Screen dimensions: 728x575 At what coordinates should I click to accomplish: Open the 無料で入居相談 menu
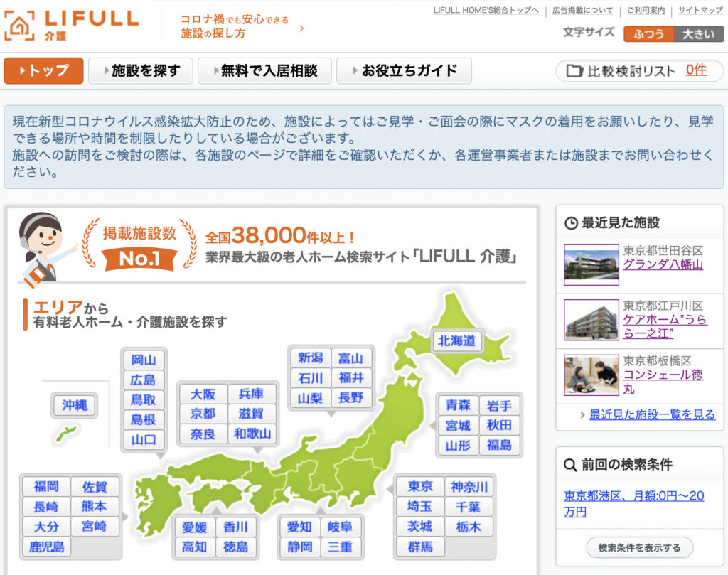264,70
